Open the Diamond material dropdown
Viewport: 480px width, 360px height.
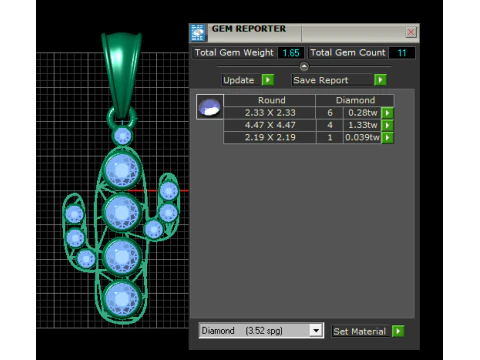tap(316, 331)
